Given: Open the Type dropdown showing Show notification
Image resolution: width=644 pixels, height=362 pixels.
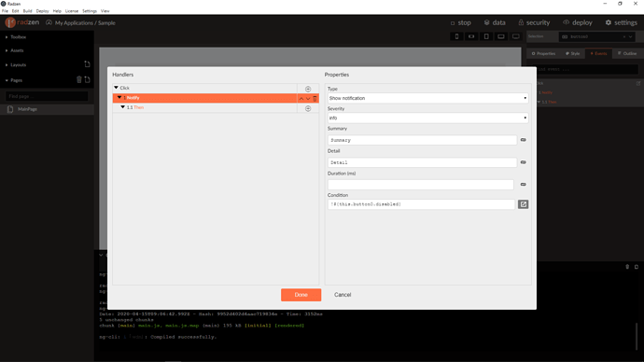Looking at the screenshot, I should click(428, 98).
